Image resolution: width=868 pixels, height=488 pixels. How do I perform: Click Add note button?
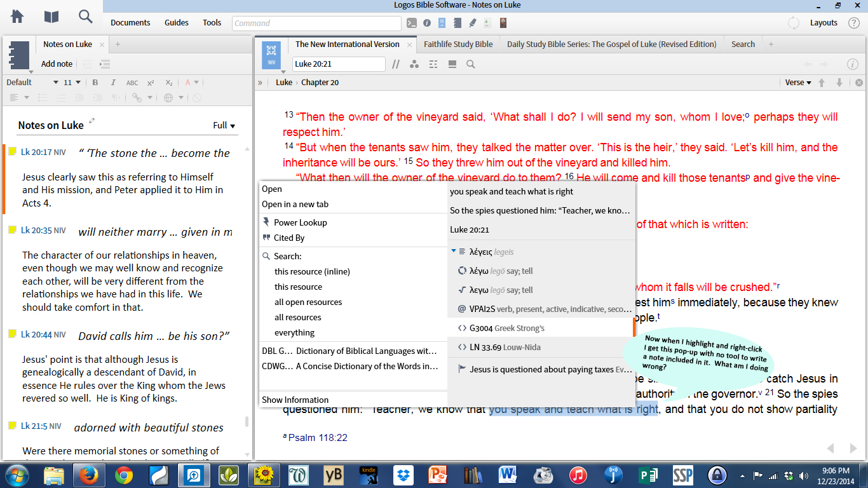coord(57,64)
